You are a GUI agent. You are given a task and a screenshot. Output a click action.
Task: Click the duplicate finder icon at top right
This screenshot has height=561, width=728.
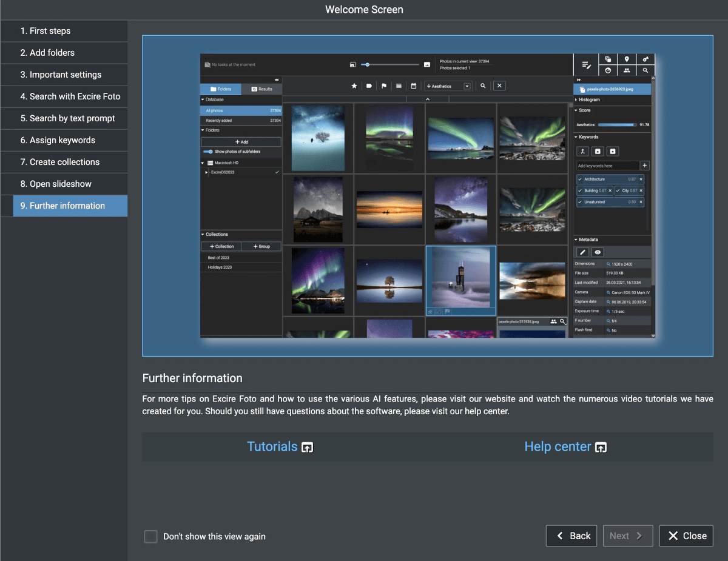click(608, 59)
